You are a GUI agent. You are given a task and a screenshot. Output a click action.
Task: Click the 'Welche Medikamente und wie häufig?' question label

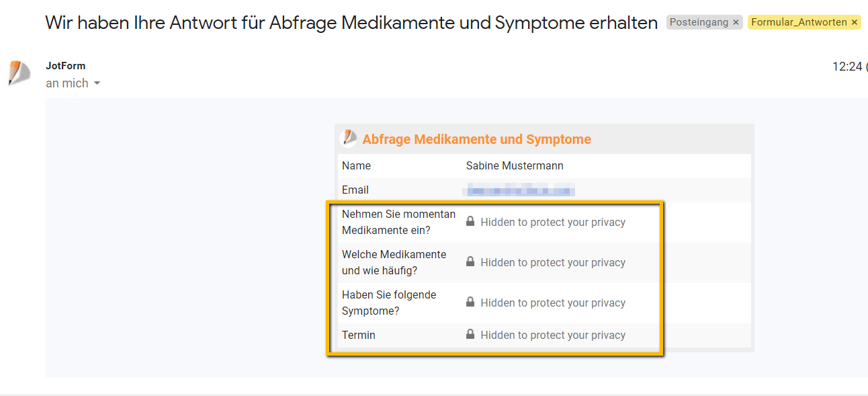(x=394, y=262)
